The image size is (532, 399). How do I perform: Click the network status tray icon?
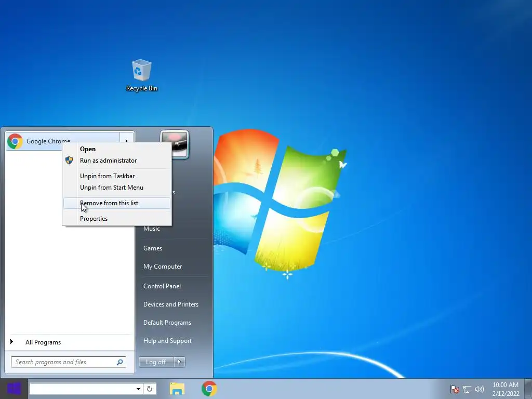point(467,389)
